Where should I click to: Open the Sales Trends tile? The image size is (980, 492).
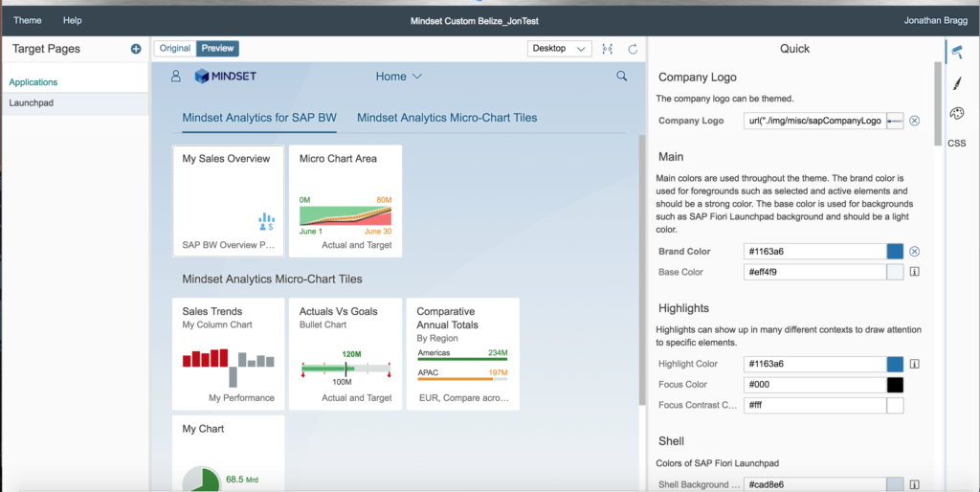point(228,354)
